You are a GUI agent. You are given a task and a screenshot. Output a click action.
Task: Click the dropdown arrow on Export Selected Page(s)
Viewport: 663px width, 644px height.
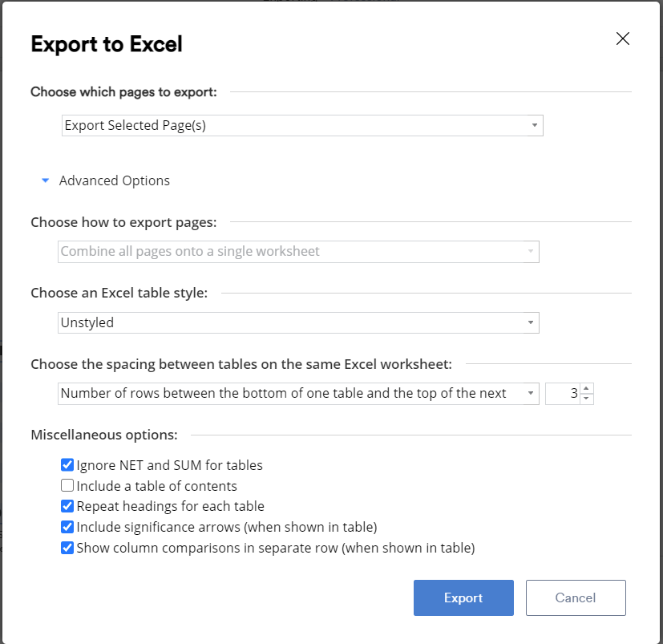(533, 125)
